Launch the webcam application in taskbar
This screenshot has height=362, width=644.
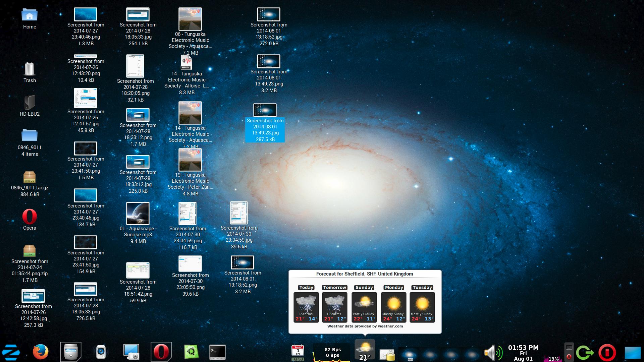click(101, 352)
